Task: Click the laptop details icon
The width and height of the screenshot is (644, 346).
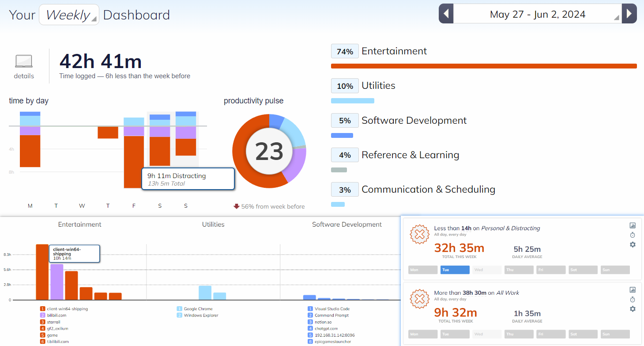Action: click(24, 61)
